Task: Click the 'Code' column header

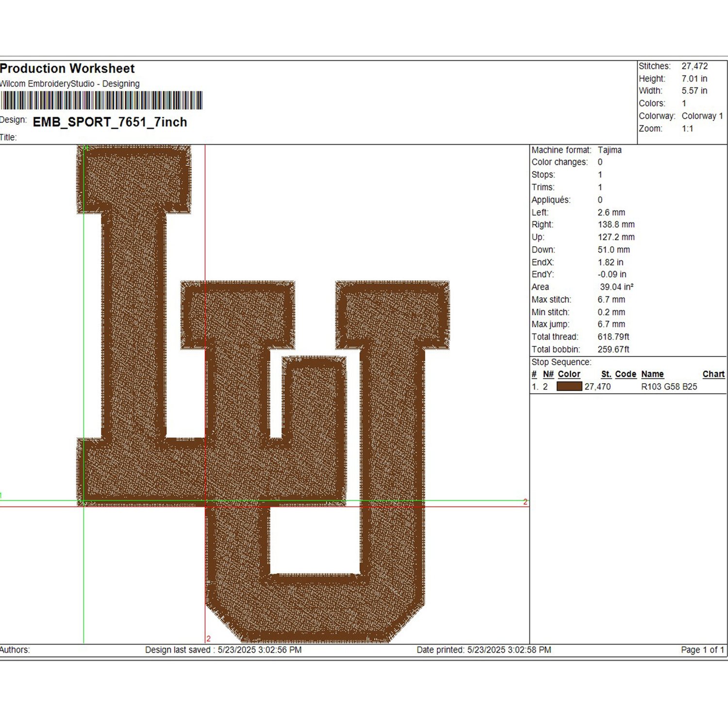Action: (x=626, y=374)
